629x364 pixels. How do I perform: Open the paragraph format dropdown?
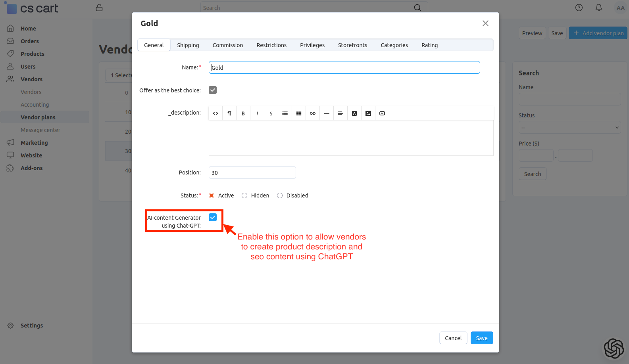229,113
